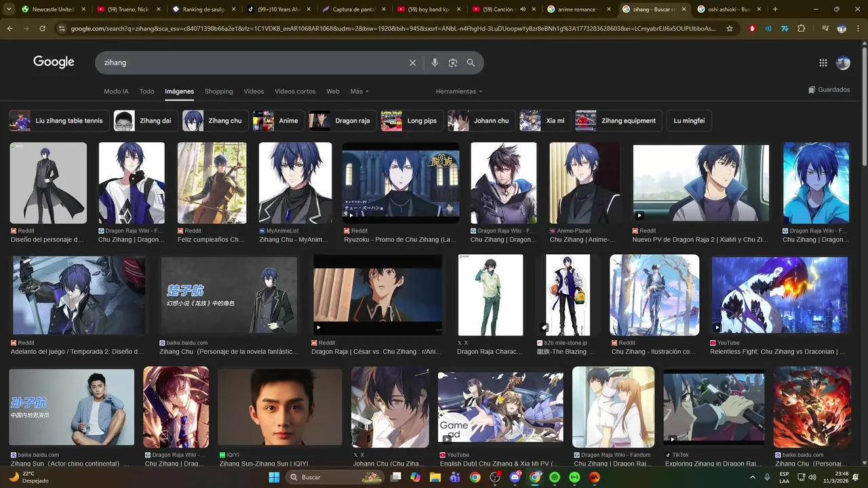Go back using browser back arrow
868x488 pixels.
click(x=9, y=28)
